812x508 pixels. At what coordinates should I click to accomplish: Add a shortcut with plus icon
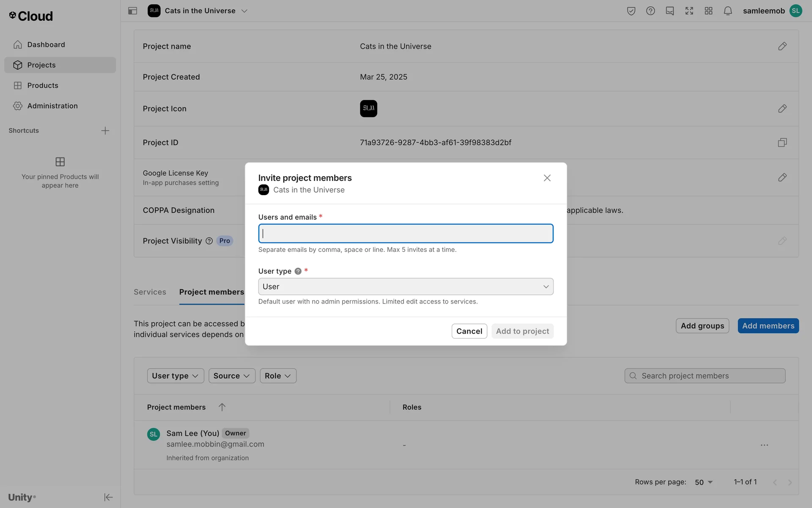click(x=105, y=131)
